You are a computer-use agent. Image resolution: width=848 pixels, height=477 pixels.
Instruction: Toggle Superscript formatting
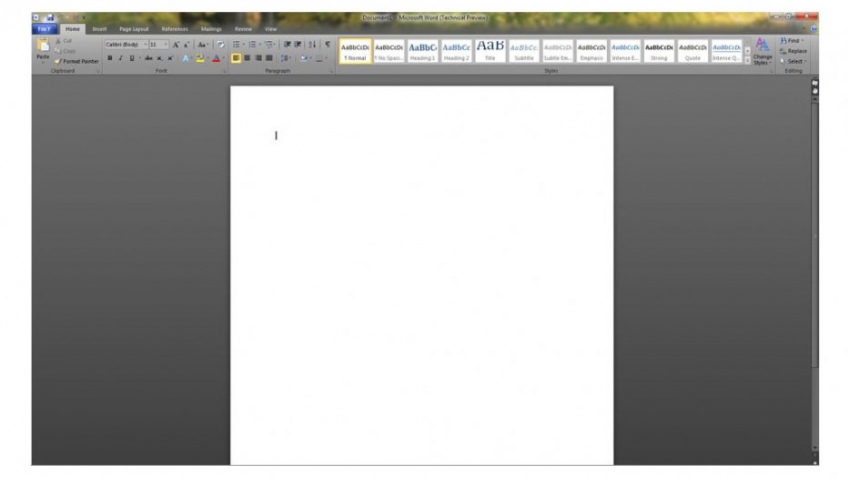tap(170, 58)
